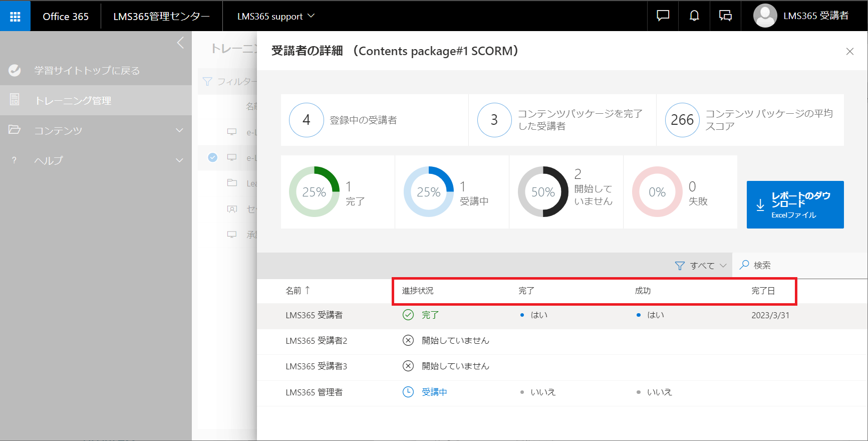Screen dimensions: 868x441
Task: Select the LMS365 受講者2 row name
Action: point(317,340)
